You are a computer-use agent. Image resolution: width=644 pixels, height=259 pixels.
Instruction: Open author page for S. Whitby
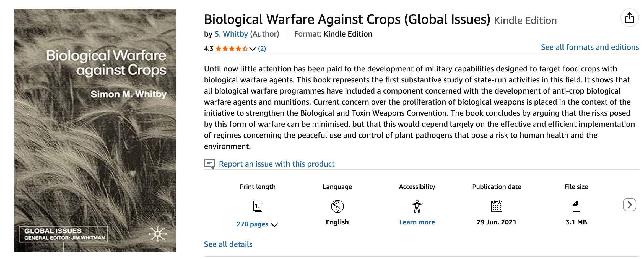coord(231,34)
